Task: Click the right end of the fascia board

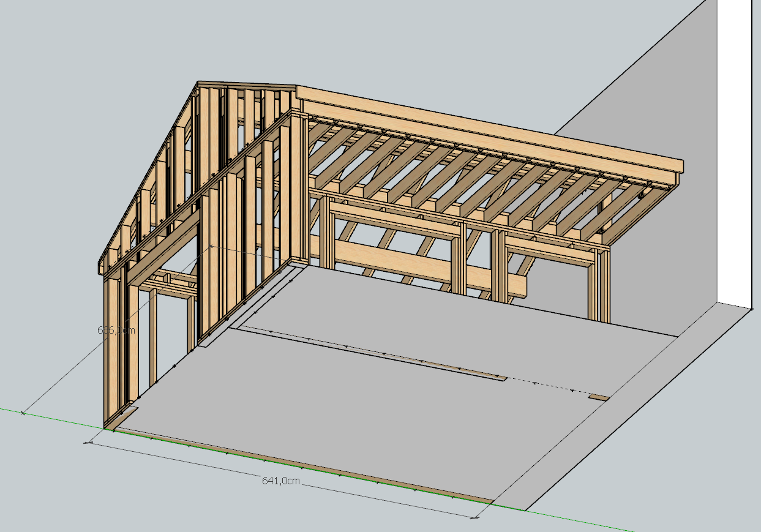Action: pos(680,167)
